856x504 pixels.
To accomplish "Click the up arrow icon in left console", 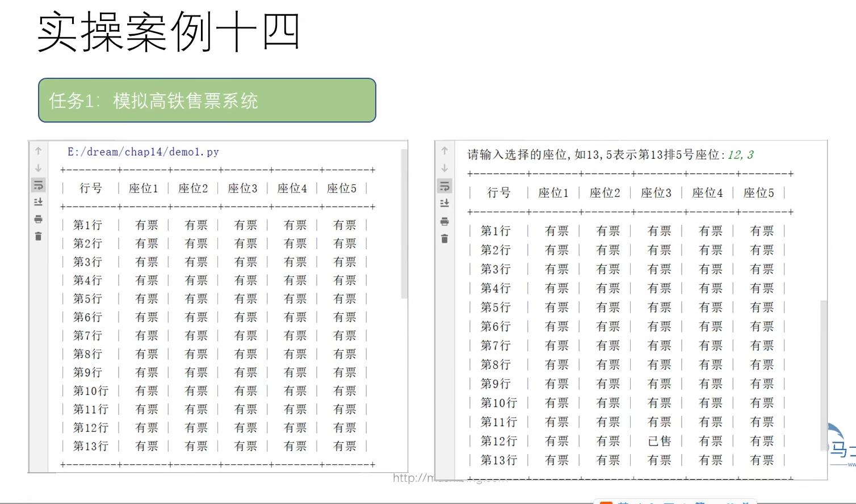I will point(38,151).
